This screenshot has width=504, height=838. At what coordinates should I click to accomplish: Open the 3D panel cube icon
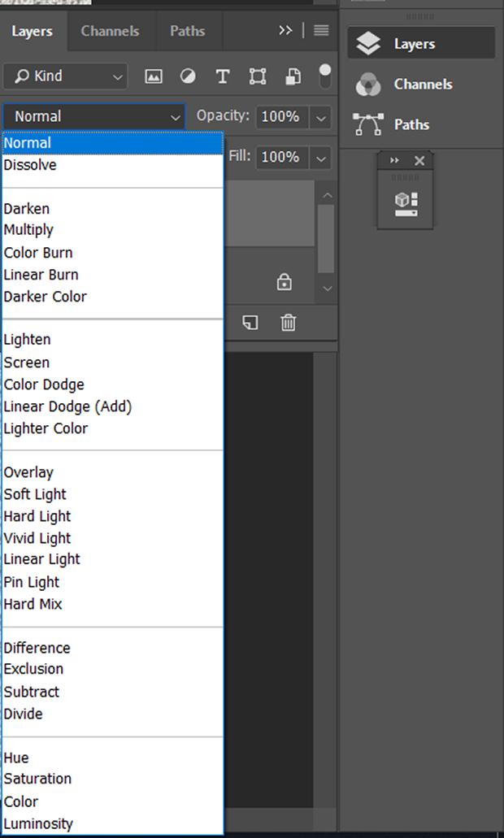[406, 205]
